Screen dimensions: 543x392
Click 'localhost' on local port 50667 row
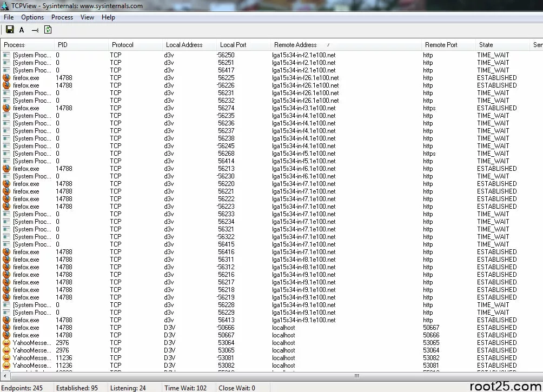283,335
